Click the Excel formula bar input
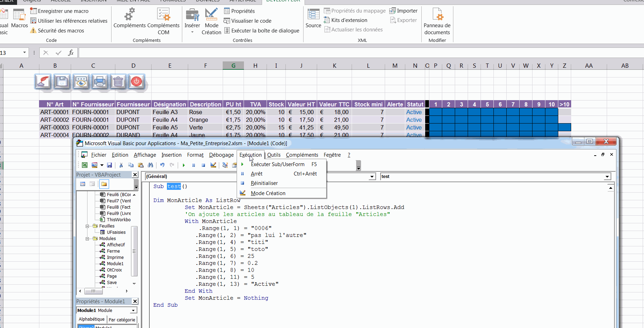This screenshot has width=644, height=328. pyautogui.click(x=361, y=53)
